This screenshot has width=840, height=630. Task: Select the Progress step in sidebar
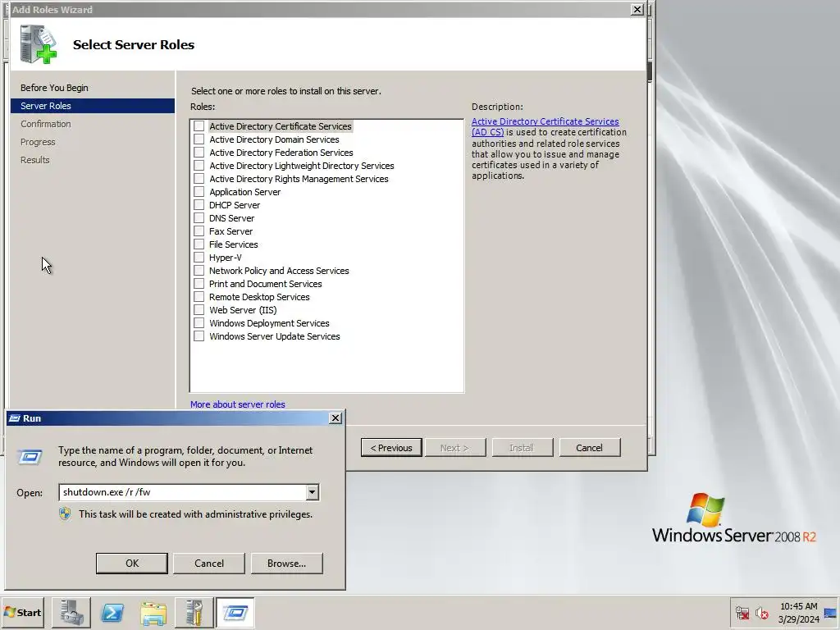click(x=38, y=142)
